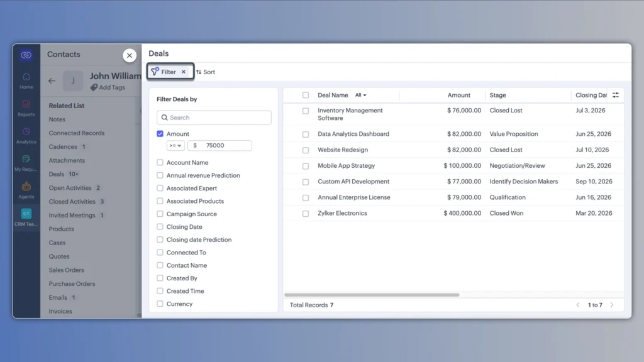
Task: Open Invited Meetings in Related List
Action: 72,216
